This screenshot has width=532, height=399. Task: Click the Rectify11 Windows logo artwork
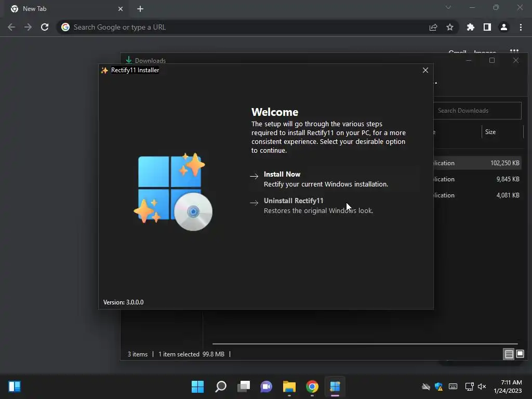(x=173, y=192)
